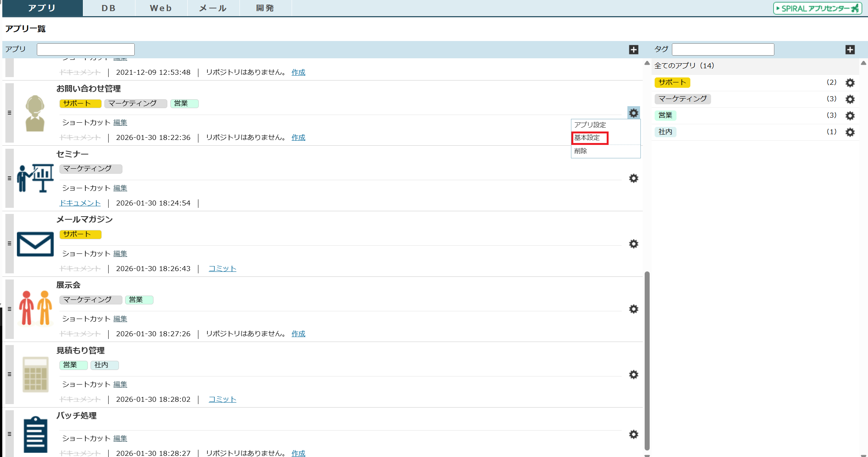Select 基本設定 in the context menu

pyautogui.click(x=587, y=138)
